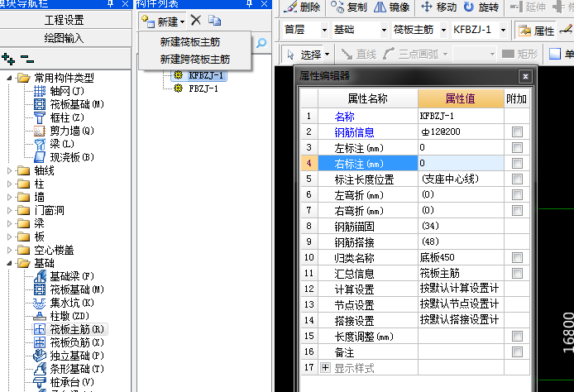Switch to 绘图输入 tab
574x392 pixels.
pos(65,38)
